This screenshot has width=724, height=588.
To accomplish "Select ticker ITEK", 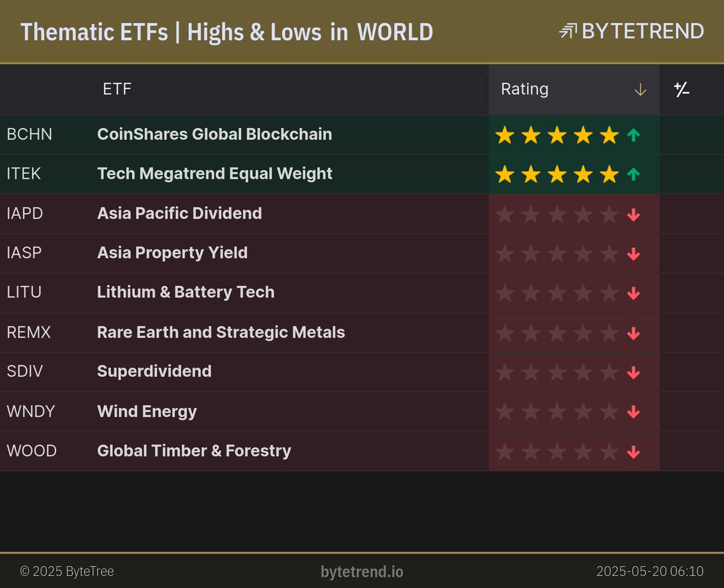I will click(25, 174).
